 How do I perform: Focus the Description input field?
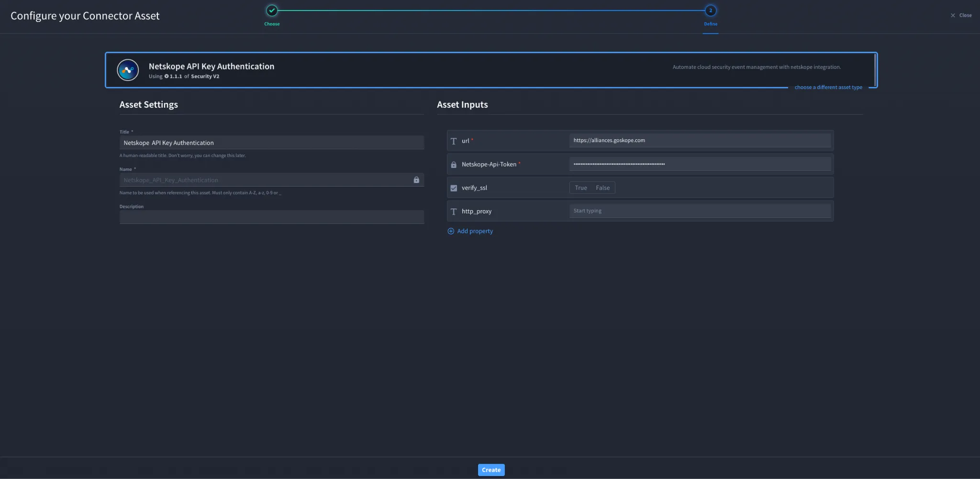tap(272, 217)
